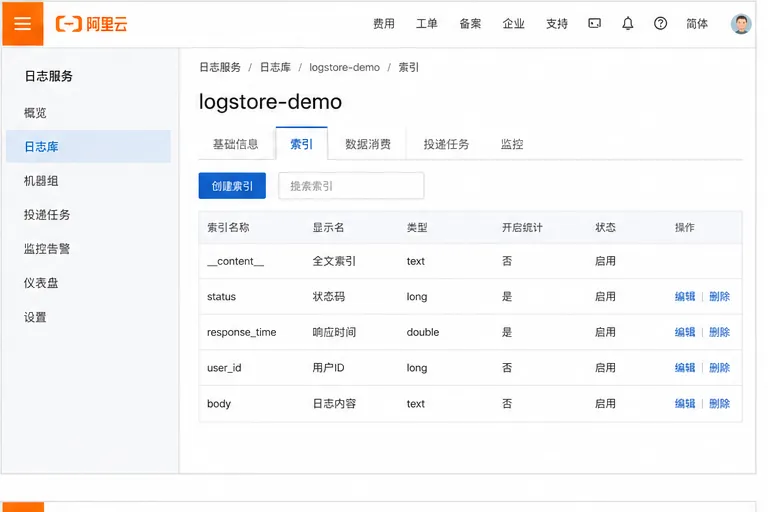
Task: Switch to the 监控 tab
Action: tap(512, 144)
